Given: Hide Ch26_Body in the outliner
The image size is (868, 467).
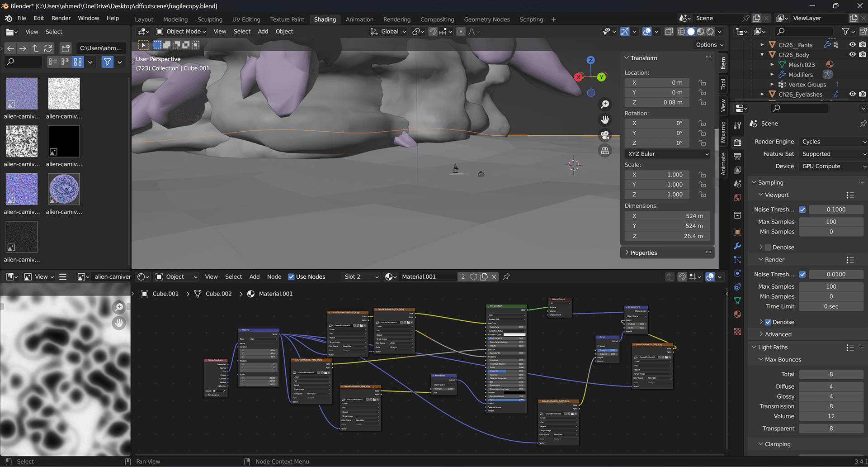Looking at the screenshot, I should (x=852, y=55).
